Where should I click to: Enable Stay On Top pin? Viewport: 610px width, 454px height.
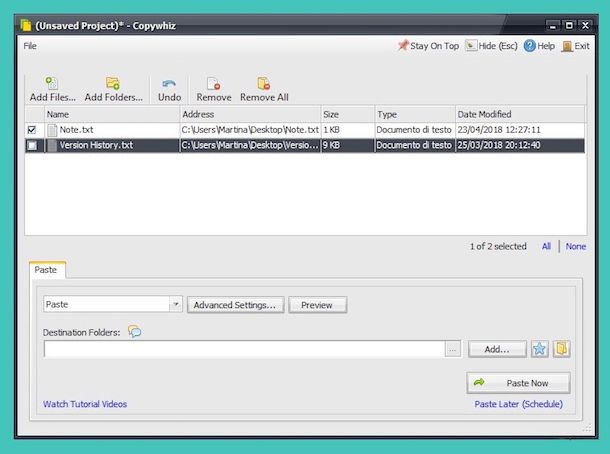428,46
